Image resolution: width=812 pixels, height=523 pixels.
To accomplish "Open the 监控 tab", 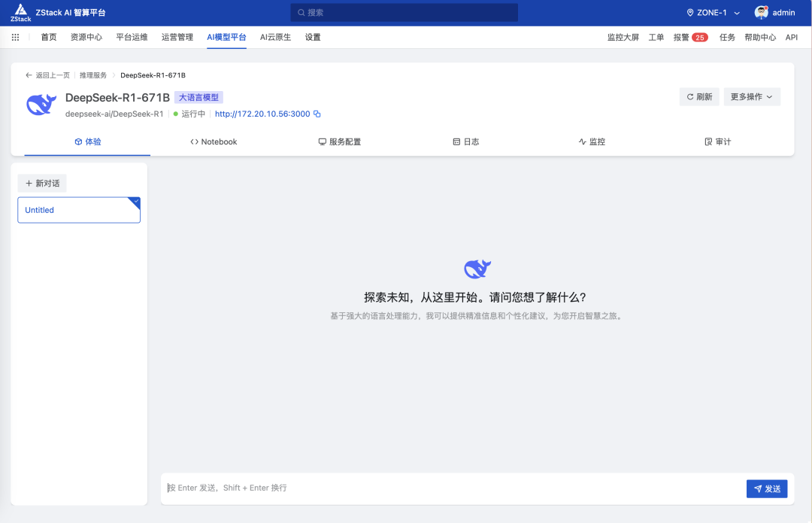I will pos(592,141).
